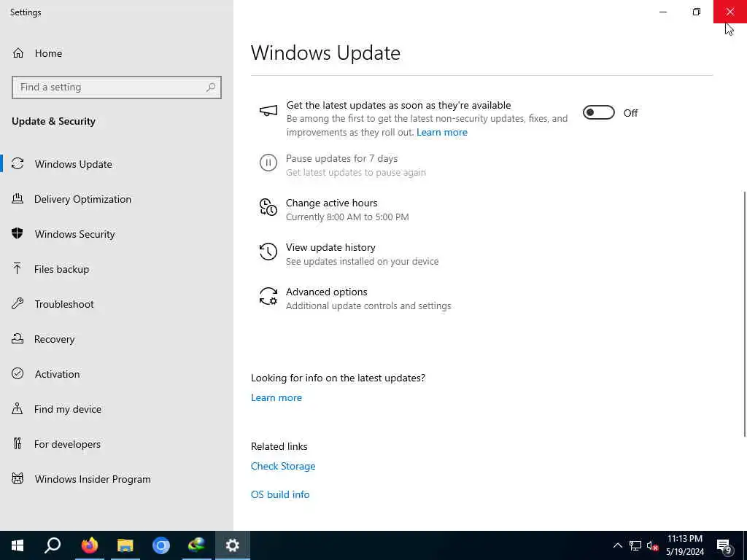Image resolution: width=747 pixels, height=560 pixels.
Task: Click 'Currently 8:00 AM to 5:00 PM' text
Action: point(347,217)
